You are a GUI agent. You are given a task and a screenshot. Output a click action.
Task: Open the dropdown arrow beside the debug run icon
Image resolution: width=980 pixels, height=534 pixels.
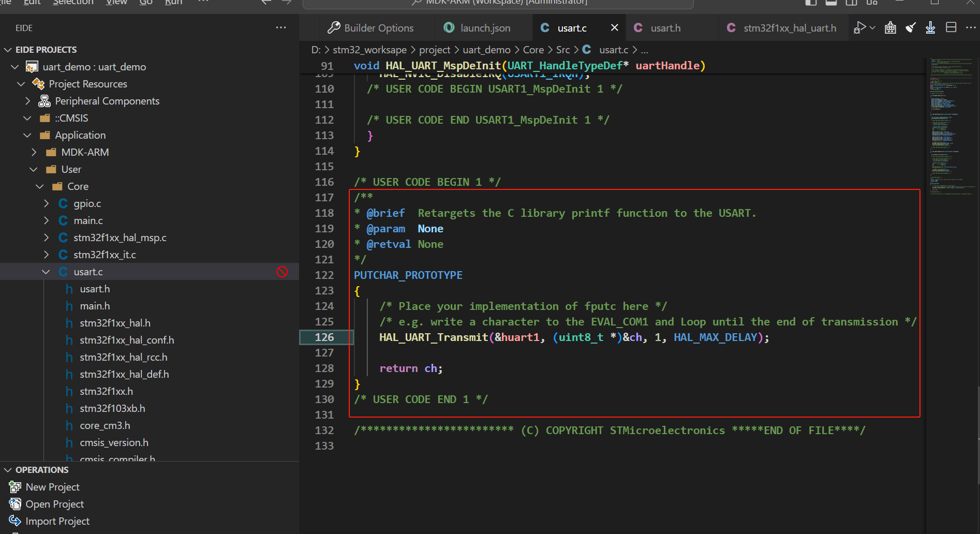pos(872,28)
